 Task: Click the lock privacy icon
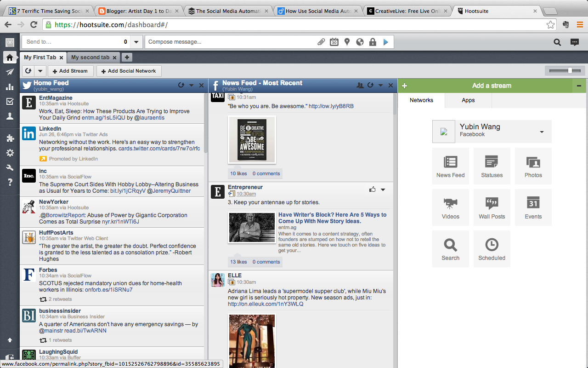click(373, 42)
